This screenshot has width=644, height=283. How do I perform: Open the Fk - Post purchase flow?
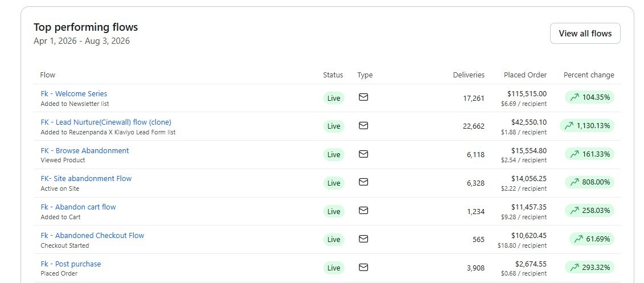click(x=71, y=264)
